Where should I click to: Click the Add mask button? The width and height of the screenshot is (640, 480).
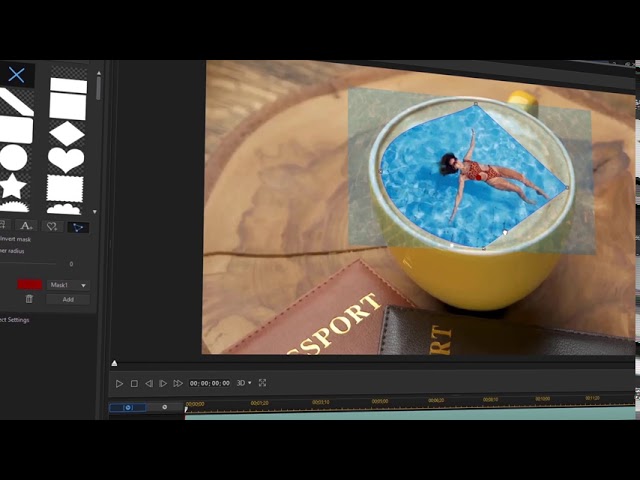[x=68, y=299]
